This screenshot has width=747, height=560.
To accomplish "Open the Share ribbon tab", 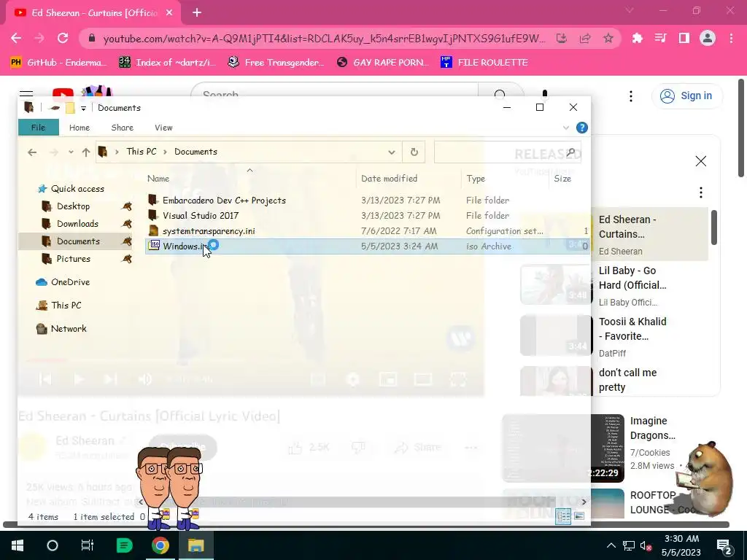I will (x=122, y=128).
